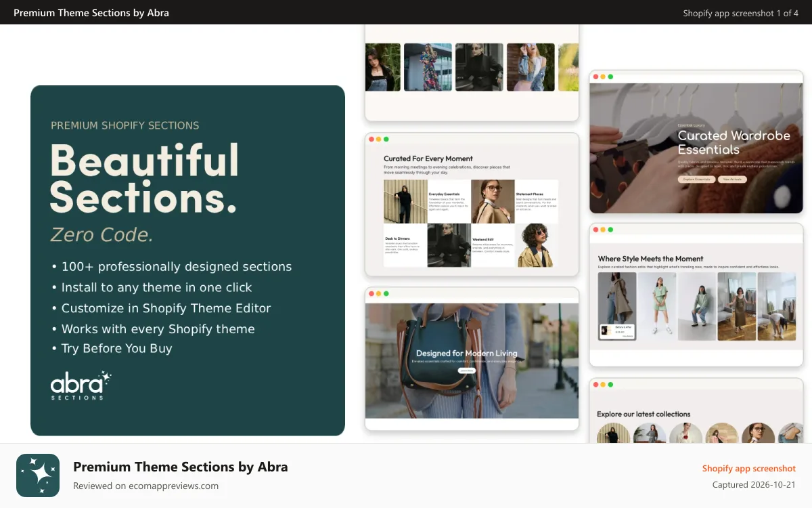Screen dimensions: 812x508
Task: Select the circular collection thumbnail with glasses woman
Action: pyautogui.click(x=759, y=433)
